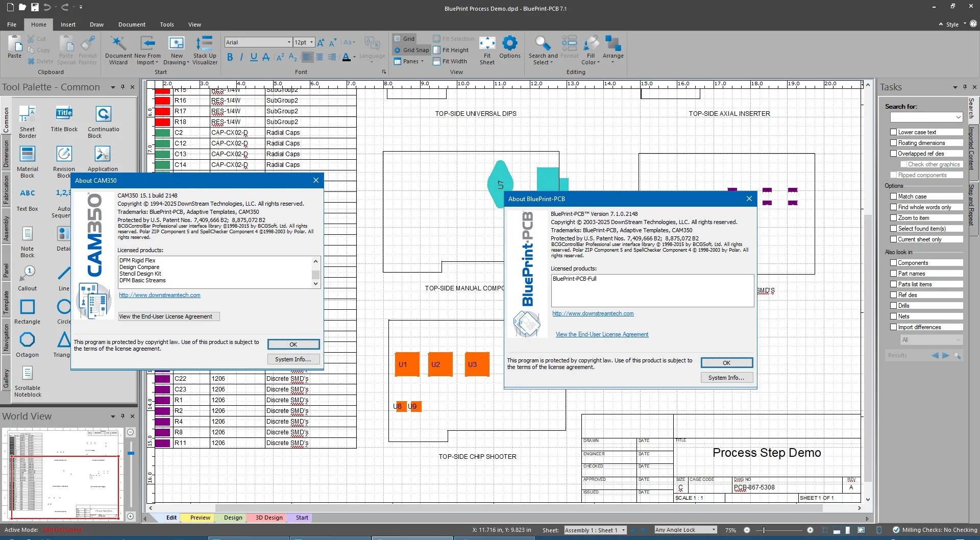
Task: Select the Title Block tool
Action: click(x=64, y=118)
